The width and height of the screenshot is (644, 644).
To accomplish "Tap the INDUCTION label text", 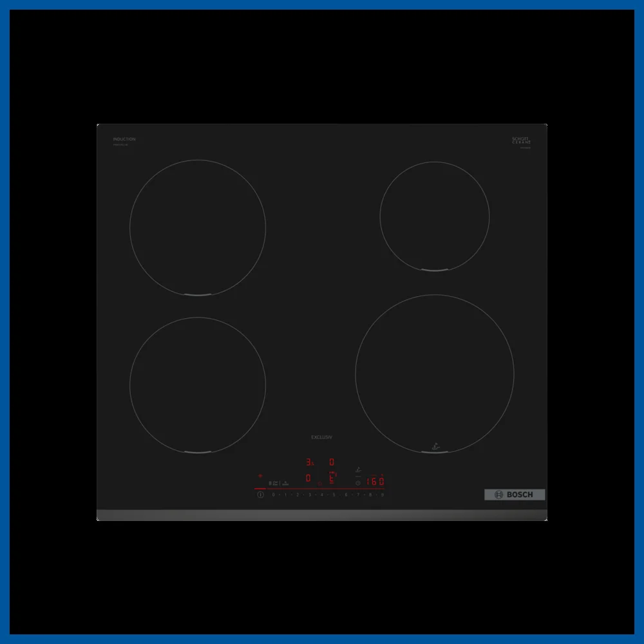I will point(124,139).
